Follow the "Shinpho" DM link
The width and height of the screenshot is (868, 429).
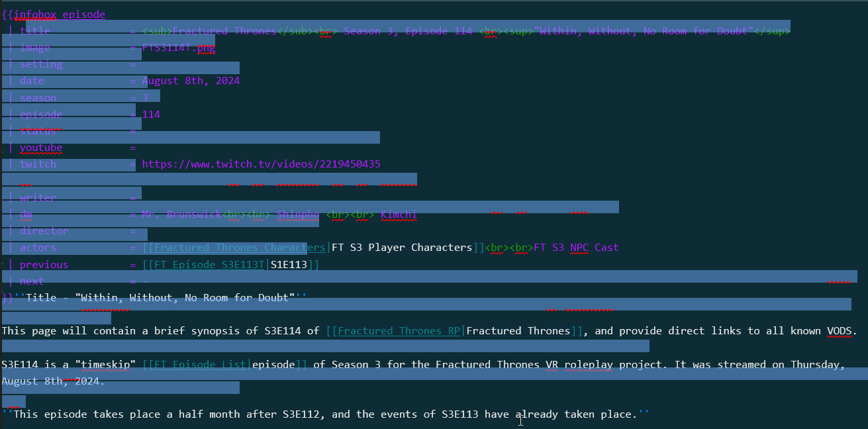coord(297,215)
